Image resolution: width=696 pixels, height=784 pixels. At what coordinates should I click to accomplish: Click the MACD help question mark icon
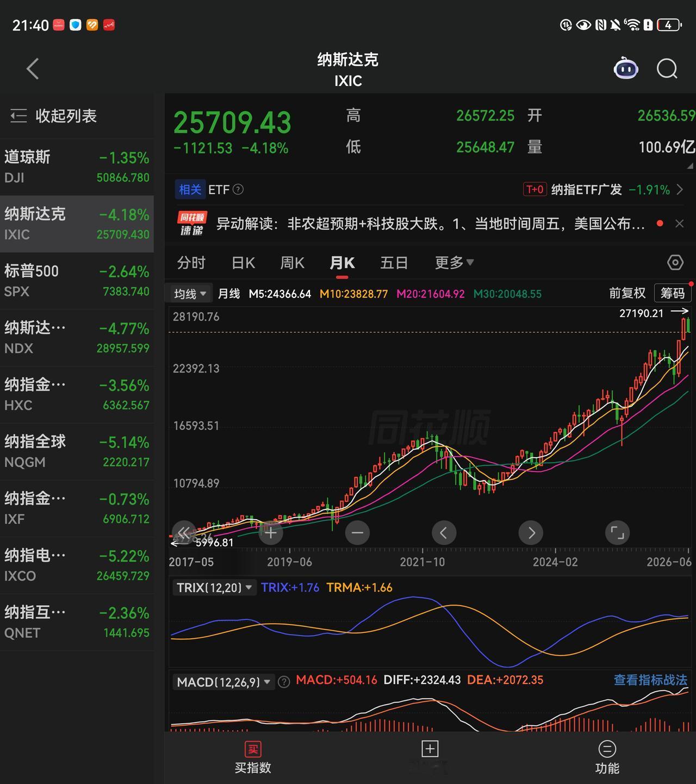click(x=284, y=682)
